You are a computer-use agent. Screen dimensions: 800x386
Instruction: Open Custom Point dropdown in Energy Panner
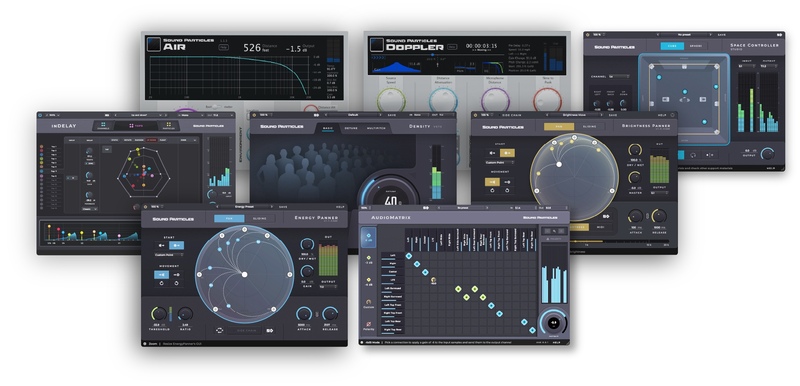pyautogui.click(x=169, y=254)
